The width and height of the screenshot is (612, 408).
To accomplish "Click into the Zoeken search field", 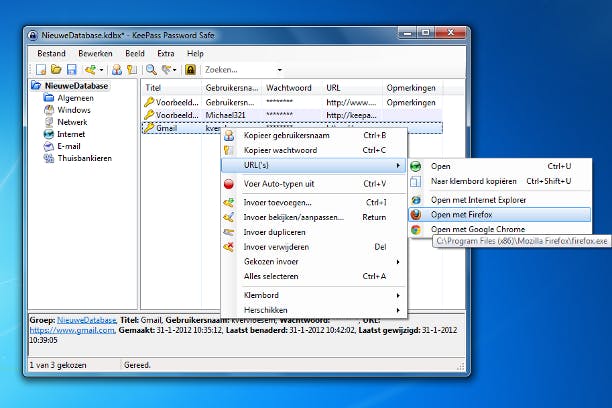I will [x=238, y=70].
